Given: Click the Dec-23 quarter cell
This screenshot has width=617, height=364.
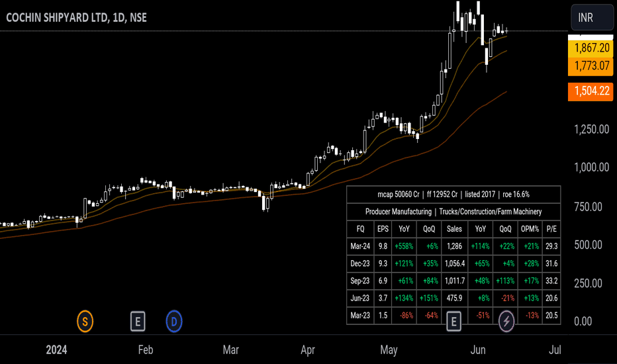Looking at the screenshot, I should (360, 263).
